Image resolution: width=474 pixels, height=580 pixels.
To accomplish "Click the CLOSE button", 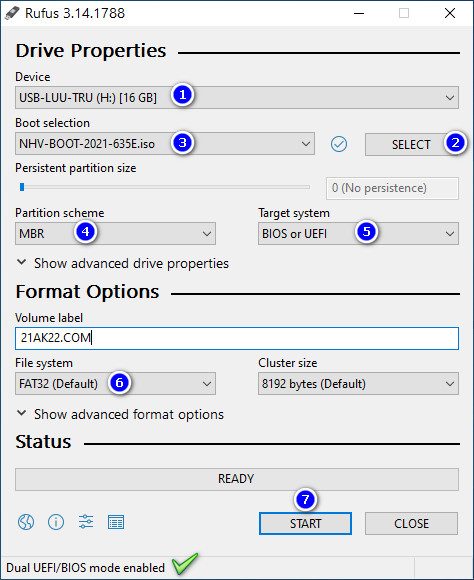I will coord(411,523).
